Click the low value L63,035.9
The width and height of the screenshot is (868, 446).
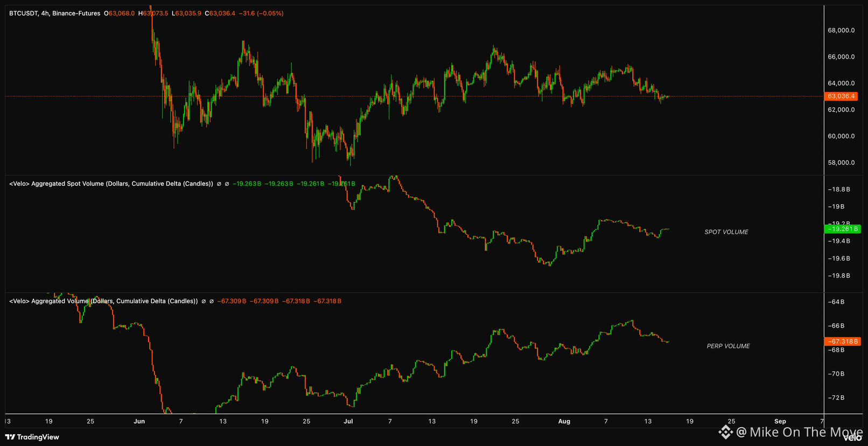(186, 13)
